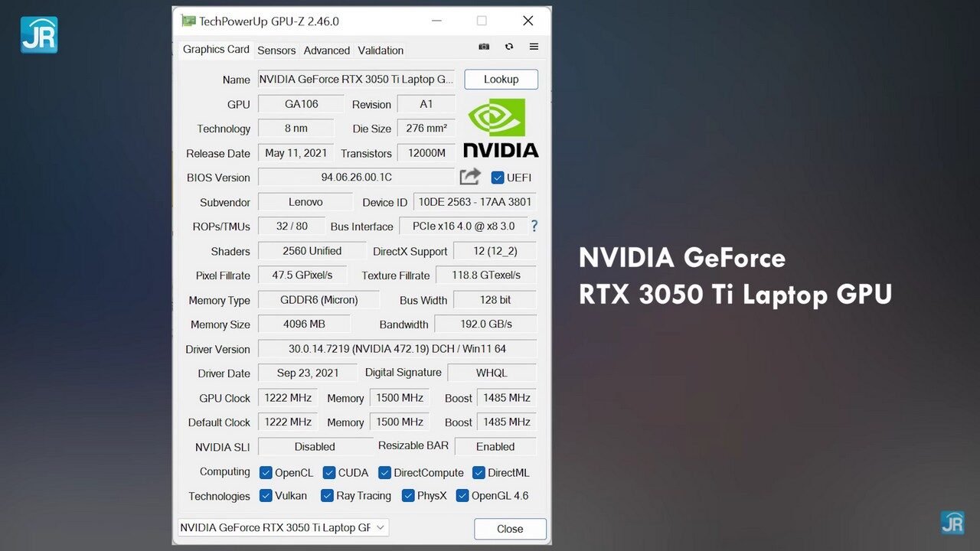
Task: Click the Device ID field 10DE 2563
Action: [475, 202]
